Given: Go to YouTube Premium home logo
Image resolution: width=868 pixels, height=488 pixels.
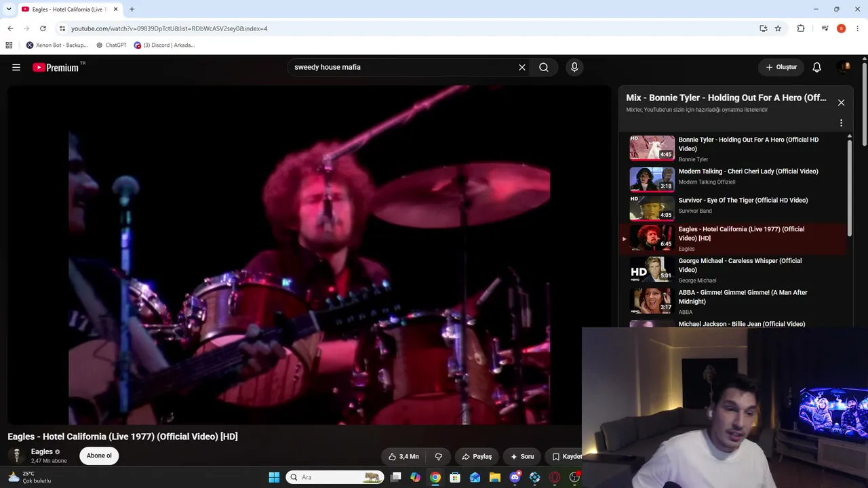Looking at the screenshot, I should tap(56, 67).
